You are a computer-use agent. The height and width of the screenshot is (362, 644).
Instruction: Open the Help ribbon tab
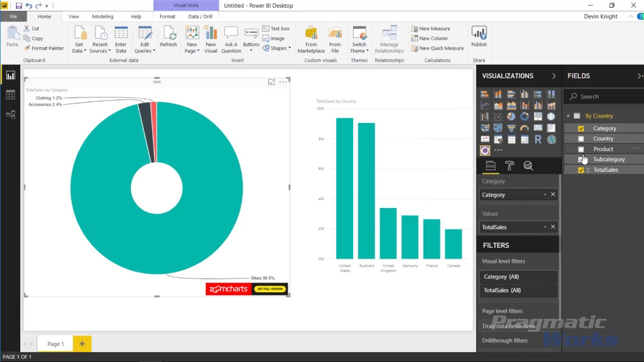point(136,17)
